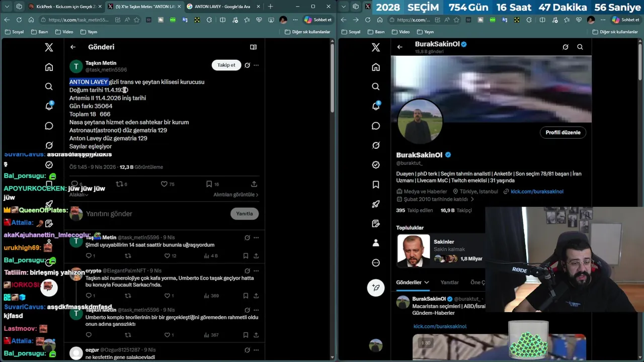Open Profile person icon in right X sidebar
644x362 pixels.
coord(376,243)
